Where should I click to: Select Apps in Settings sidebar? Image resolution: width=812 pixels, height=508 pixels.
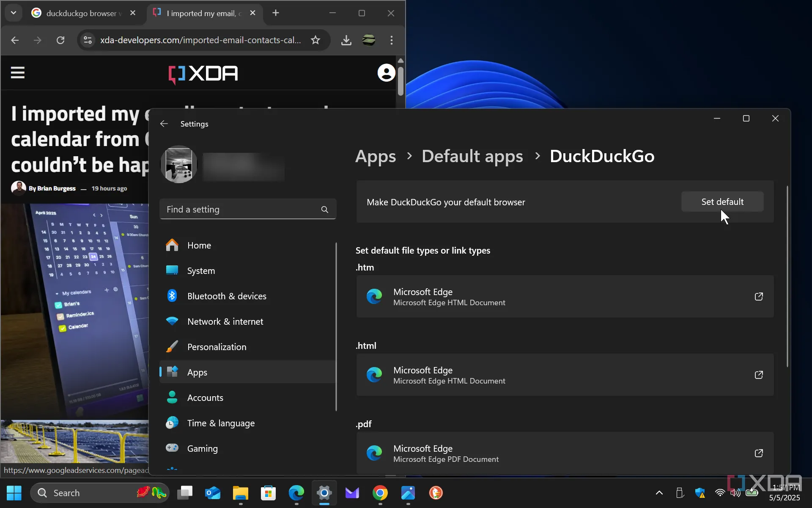click(248, 372)
